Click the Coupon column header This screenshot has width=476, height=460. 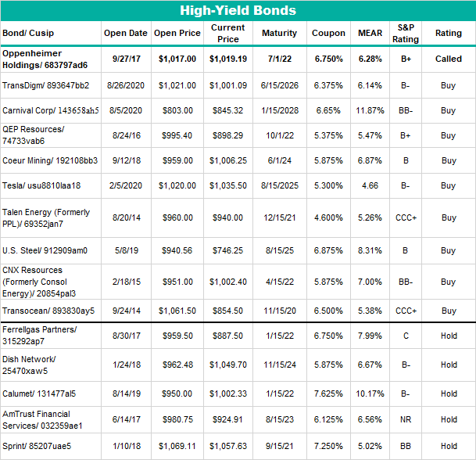pos(328,33)
